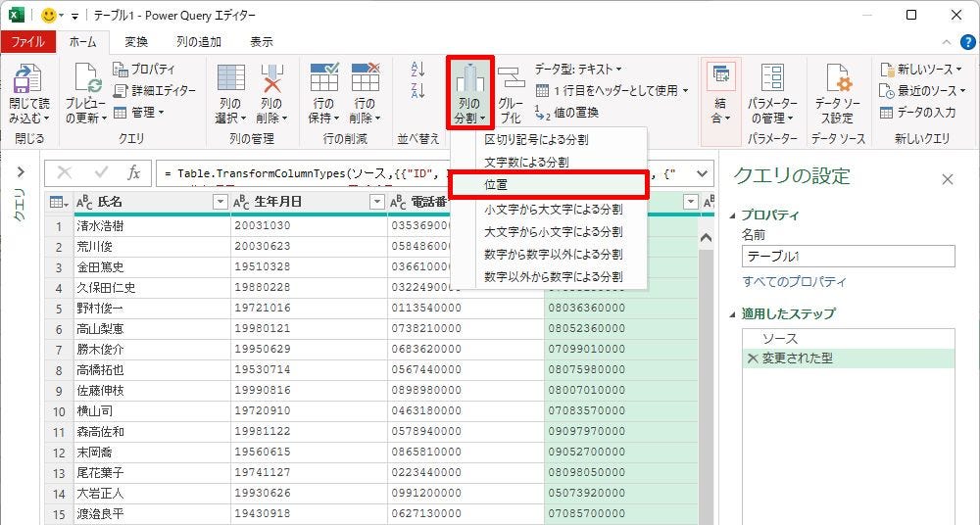Click the 列の削除 (Remove Columns) icon

pyautogui.click(x=271, y=80)
